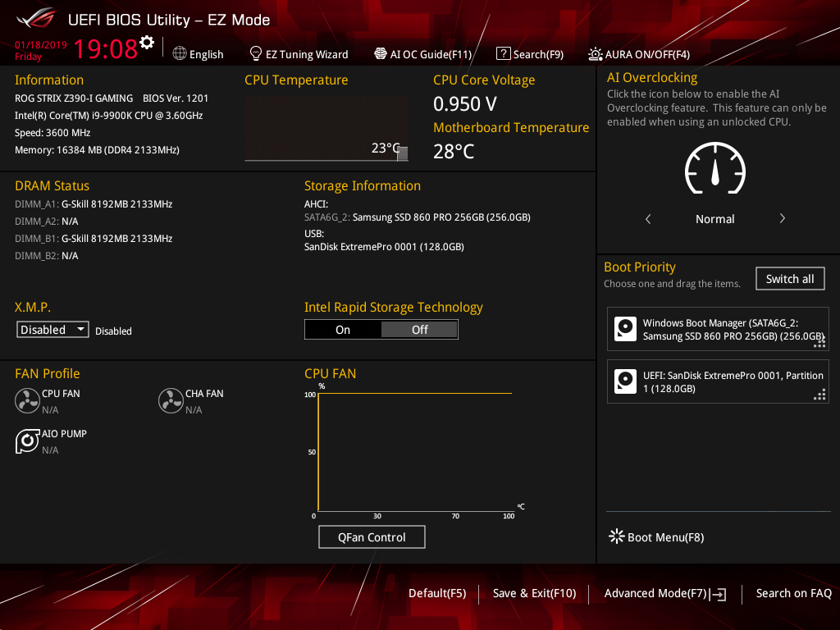The height and width of the screenshot is (630, 840).
Task: Click the DIMM_B2 N/A entry
Action: tap(47, 256)
